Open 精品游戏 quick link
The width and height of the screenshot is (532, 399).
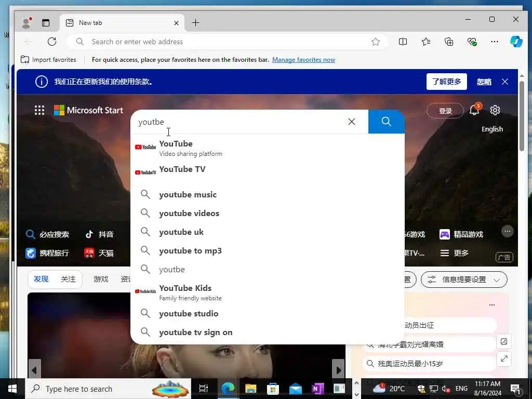click(x=461, y=234)
